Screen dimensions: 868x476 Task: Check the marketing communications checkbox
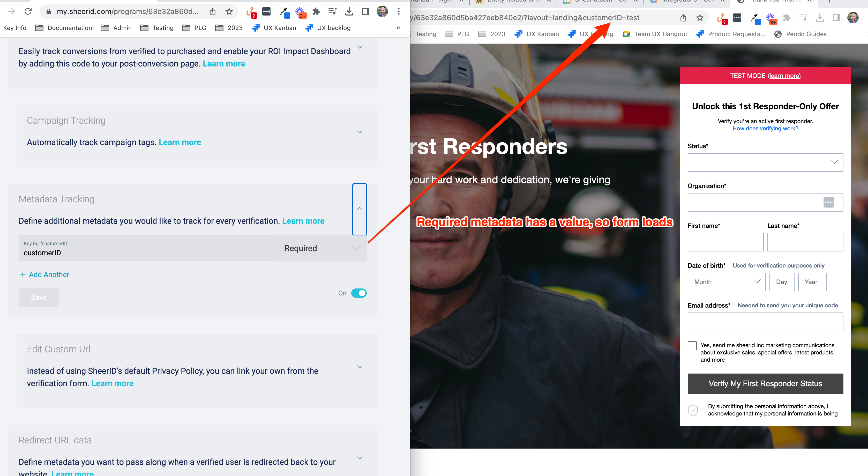click(692, 346)
